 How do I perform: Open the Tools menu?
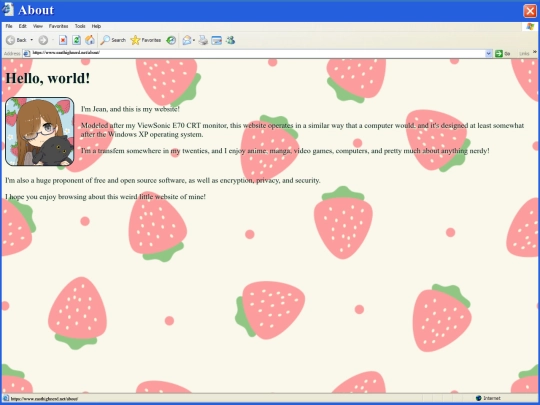[80, 26]
